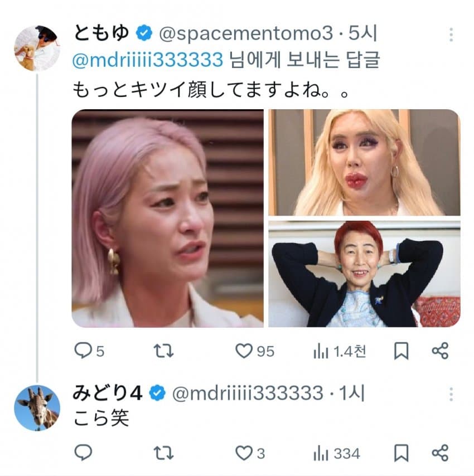Image resolution: width=474 pixels, height=476 pixels.
Task: Like the tweet with 3 likes
Action: [x=244, y=453]
